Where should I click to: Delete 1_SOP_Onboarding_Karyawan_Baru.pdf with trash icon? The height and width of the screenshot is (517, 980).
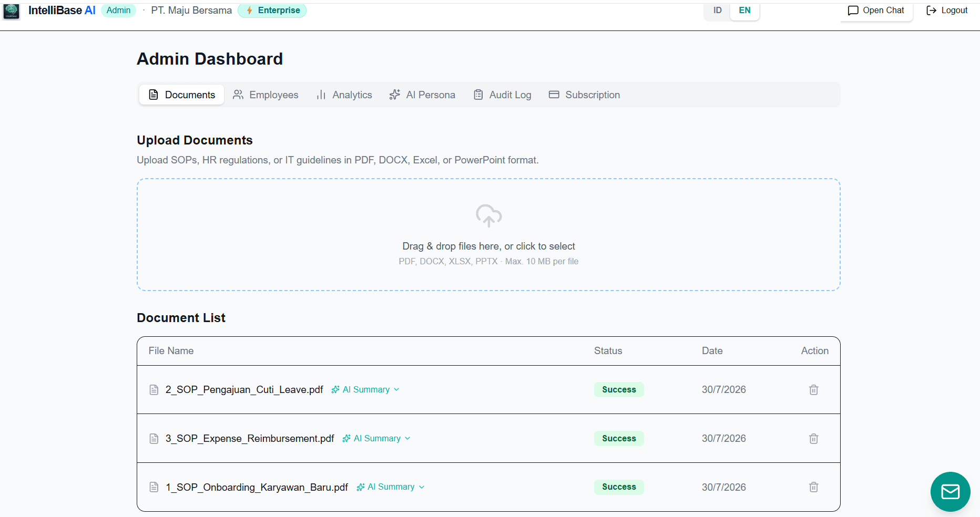tap(813, 487)
